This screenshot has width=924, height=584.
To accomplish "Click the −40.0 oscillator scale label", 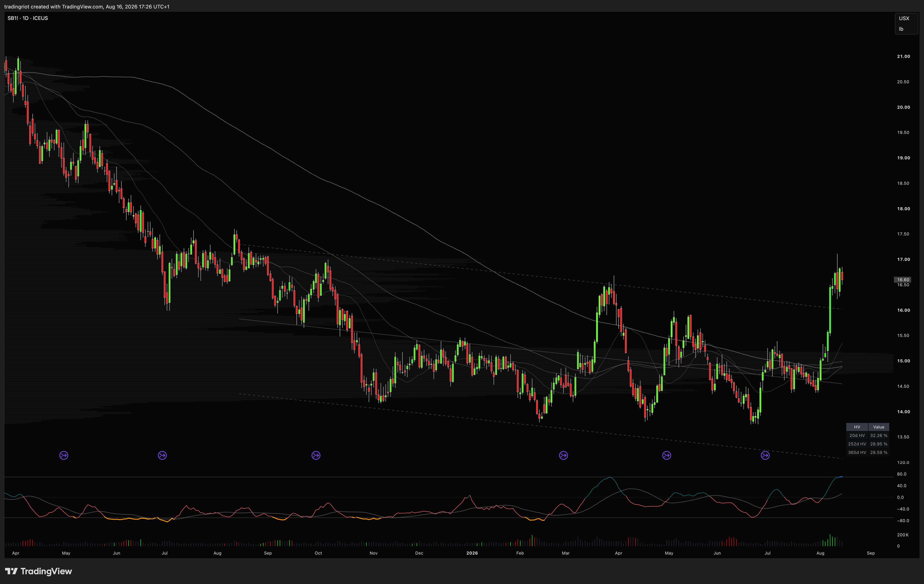I will (903, 509).
